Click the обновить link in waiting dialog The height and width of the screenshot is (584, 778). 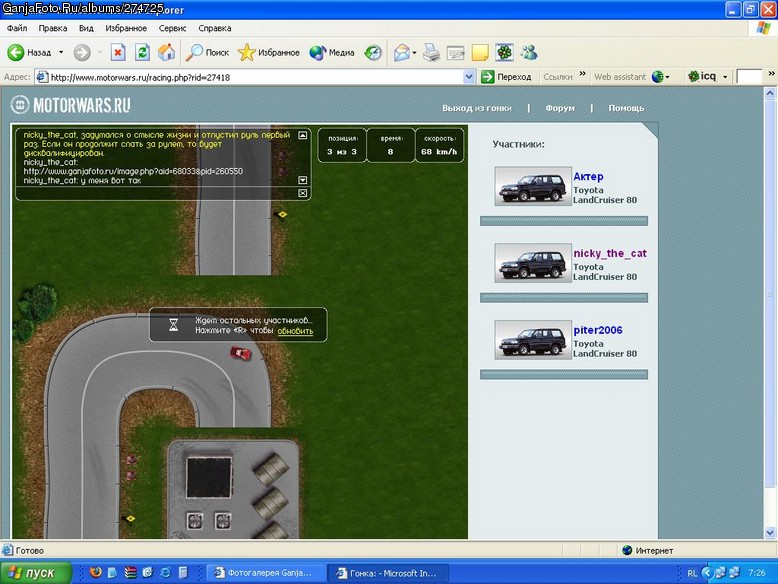click(x=295, y=330)
